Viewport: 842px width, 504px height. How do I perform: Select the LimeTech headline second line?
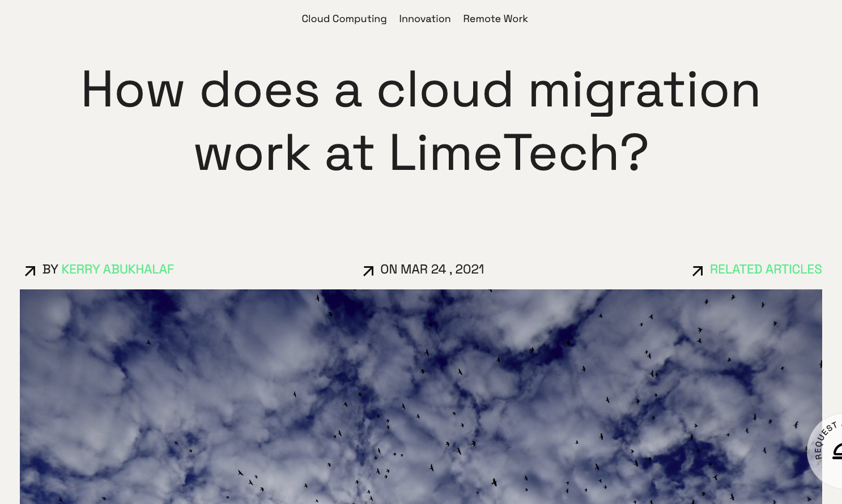click(420, 151)
